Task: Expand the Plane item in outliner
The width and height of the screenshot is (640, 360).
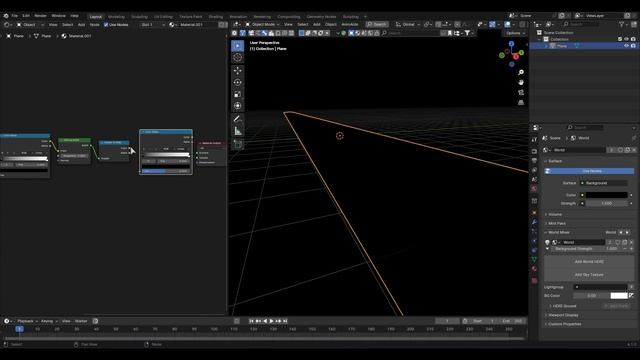Action: click(x=546, y=46)
